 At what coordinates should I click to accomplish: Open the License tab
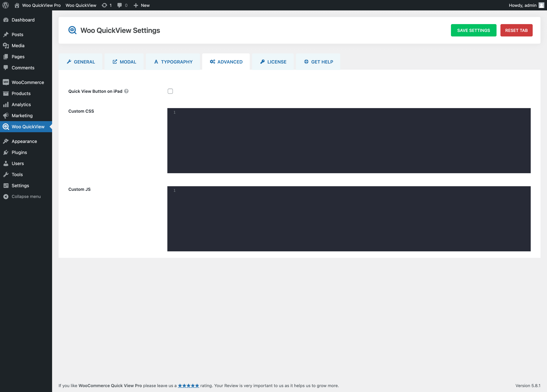(273, 62)
